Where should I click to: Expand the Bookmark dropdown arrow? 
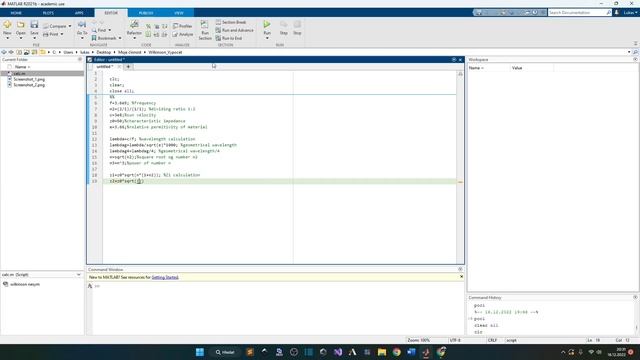tap(120, 38)
